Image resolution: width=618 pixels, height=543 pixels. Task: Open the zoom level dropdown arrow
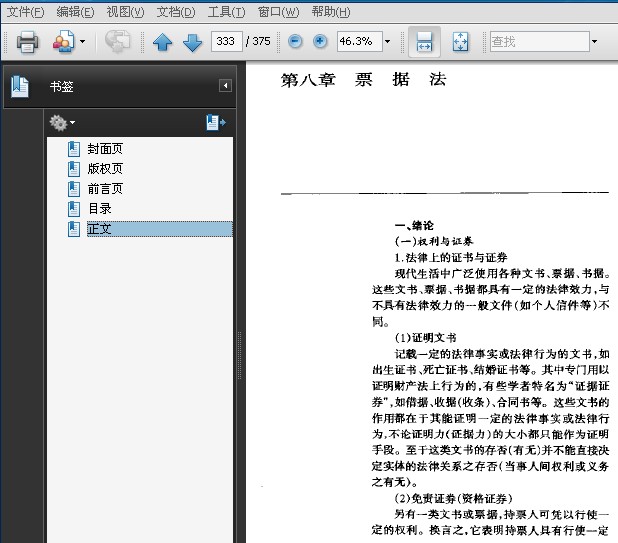387,41
